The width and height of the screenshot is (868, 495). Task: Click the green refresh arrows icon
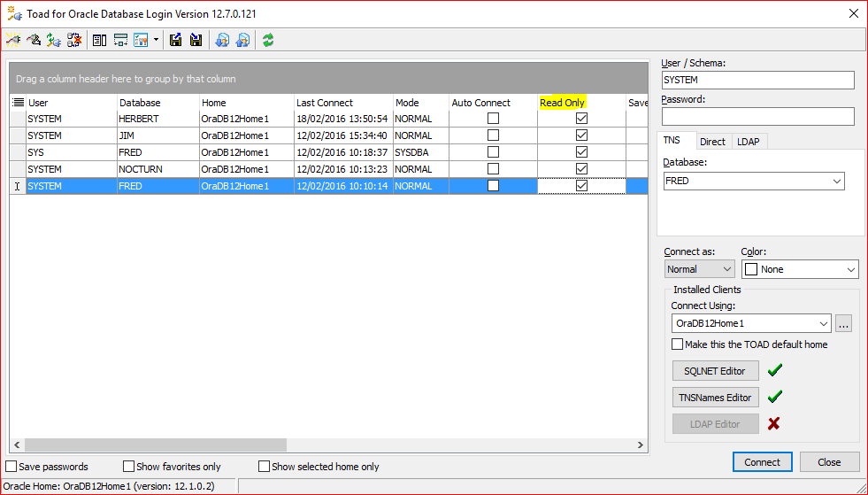pyautogui.click(x=268, y=40)
